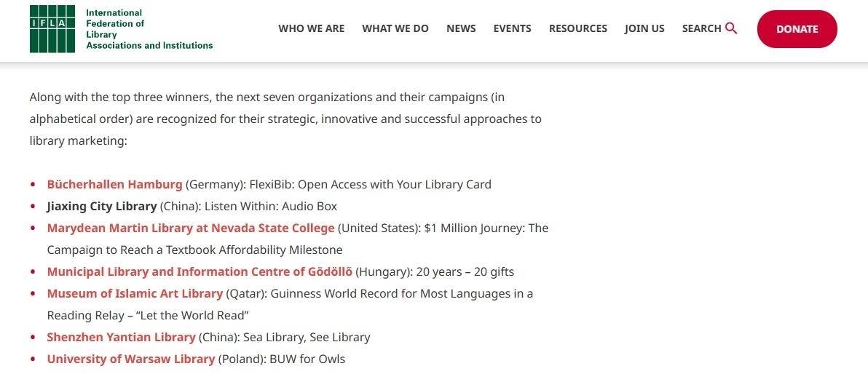The height and width of the screenshot is (390, 868).
Task: Visit Municipal Library and Information Centre of Gödöllő
Action: (x=200, y=271)
